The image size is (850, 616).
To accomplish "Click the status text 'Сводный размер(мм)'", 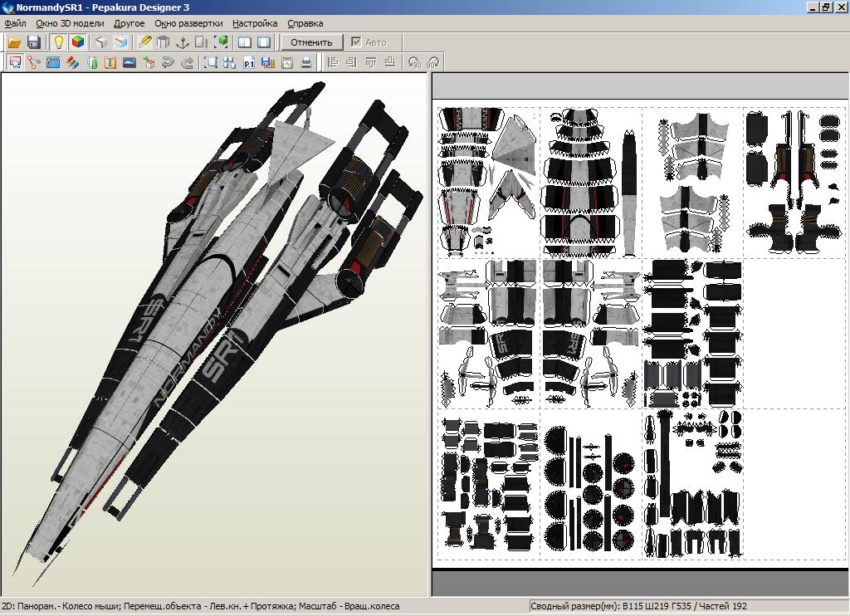I will 575,606.
